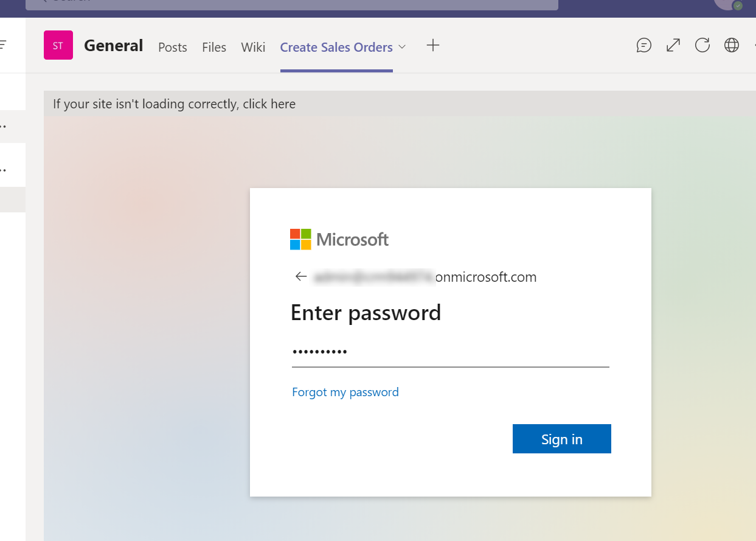Screen dimensions: 756x541
Task: Click inside the password input field
Action: pyautogui.click(x=426, y=352)
